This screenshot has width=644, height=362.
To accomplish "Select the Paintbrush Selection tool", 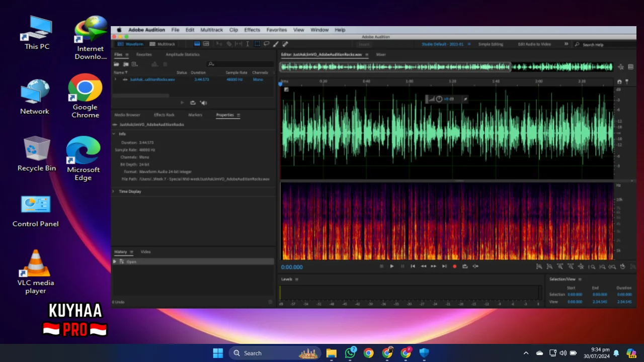I will pos(276,44).
